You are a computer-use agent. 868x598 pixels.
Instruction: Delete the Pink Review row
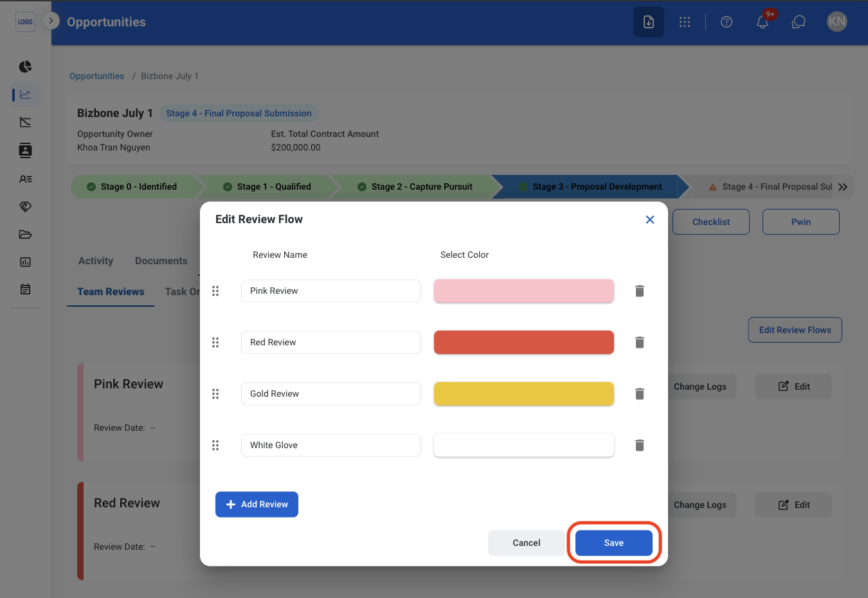[x=640, y=291]
